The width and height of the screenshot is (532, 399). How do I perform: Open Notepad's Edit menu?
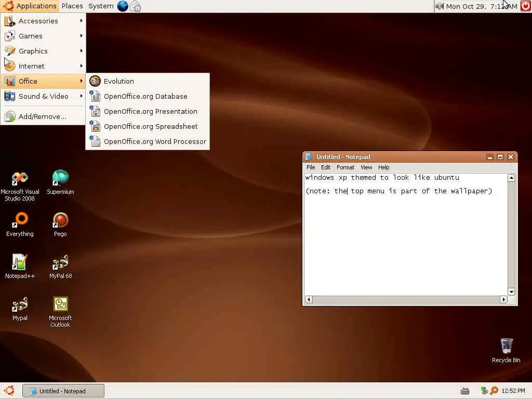[x=326, y=167]
